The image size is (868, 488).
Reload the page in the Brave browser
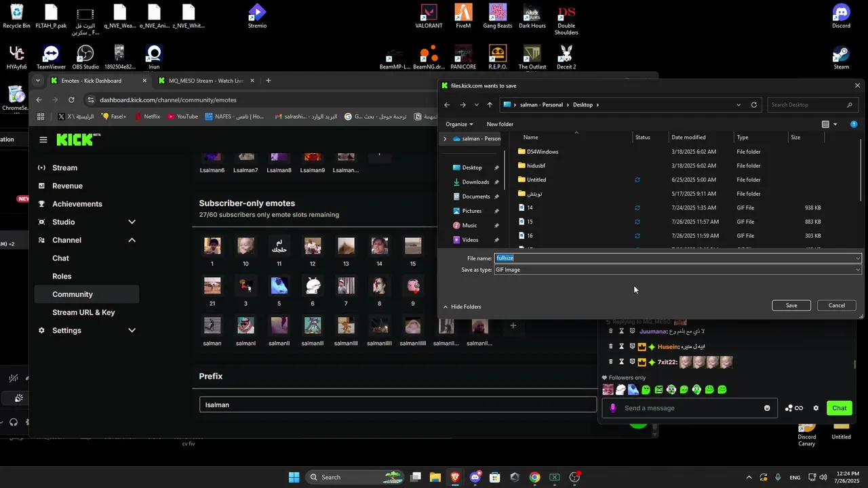tap(71, 100)
